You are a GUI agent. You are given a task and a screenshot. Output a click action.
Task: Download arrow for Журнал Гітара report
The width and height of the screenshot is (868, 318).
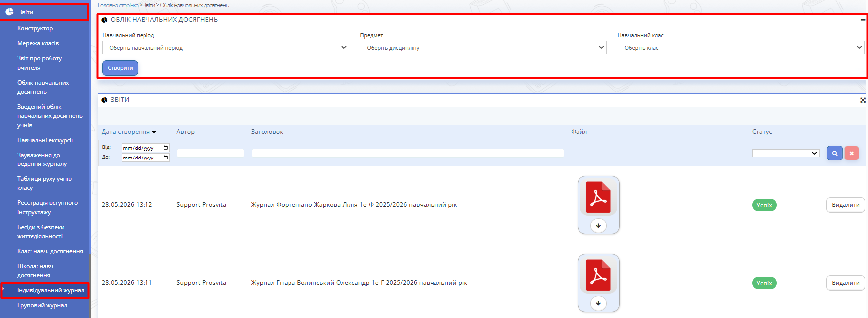[x=598, y=303]
